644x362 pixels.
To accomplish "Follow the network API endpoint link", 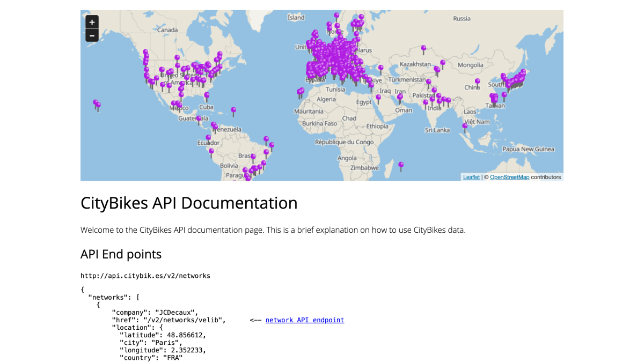I will [x=305, y=320].
